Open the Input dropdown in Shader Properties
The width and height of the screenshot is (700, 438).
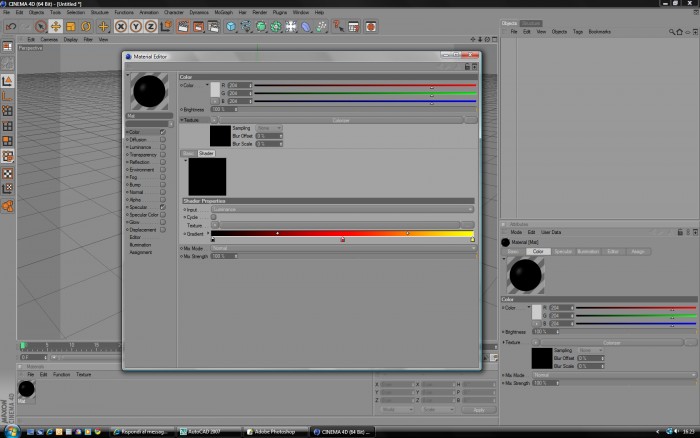(x=342, y=209)
